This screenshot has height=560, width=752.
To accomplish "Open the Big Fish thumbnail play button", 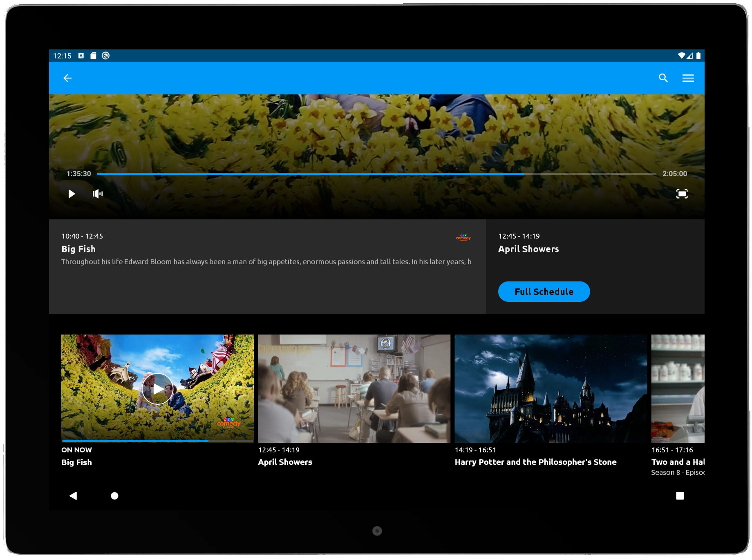I will click(158, 389).
